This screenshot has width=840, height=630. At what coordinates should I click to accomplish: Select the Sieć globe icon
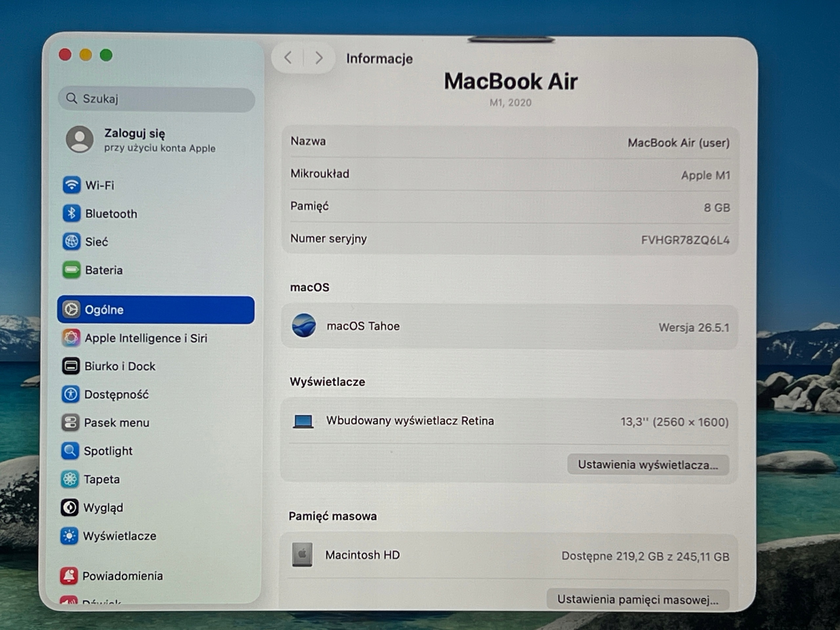point(72,241)
